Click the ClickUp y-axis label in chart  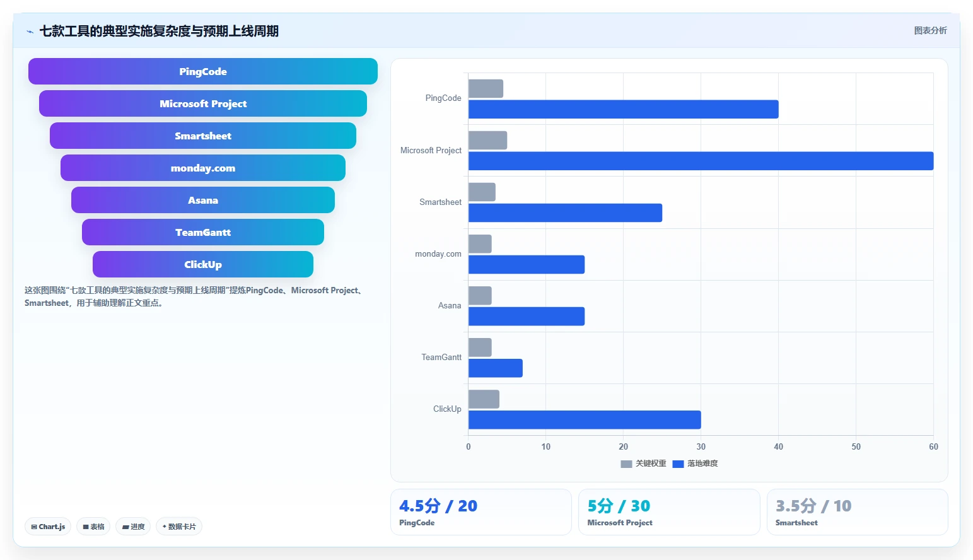pyautogui.click(x=447, y=409)
